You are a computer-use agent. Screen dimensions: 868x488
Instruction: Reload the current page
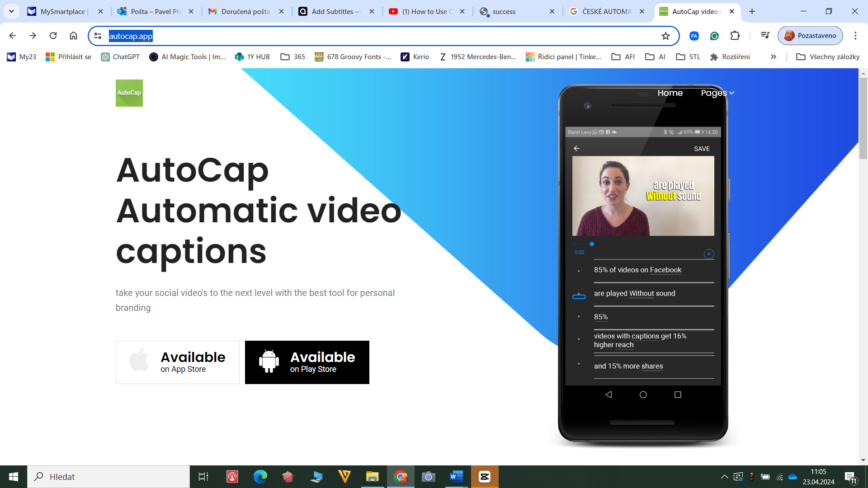click(x=53, y=36)
